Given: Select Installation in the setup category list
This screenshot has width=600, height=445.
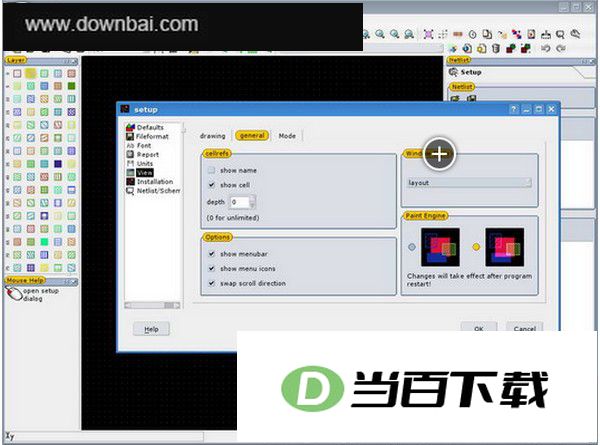Looking at the screenshot, I should click(x=150, y=181).
